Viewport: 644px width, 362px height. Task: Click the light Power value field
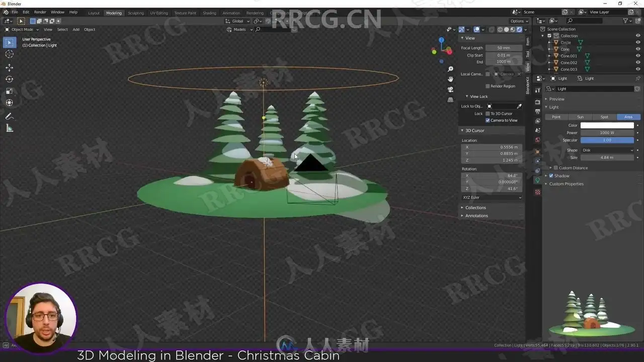tap(607, 133)
